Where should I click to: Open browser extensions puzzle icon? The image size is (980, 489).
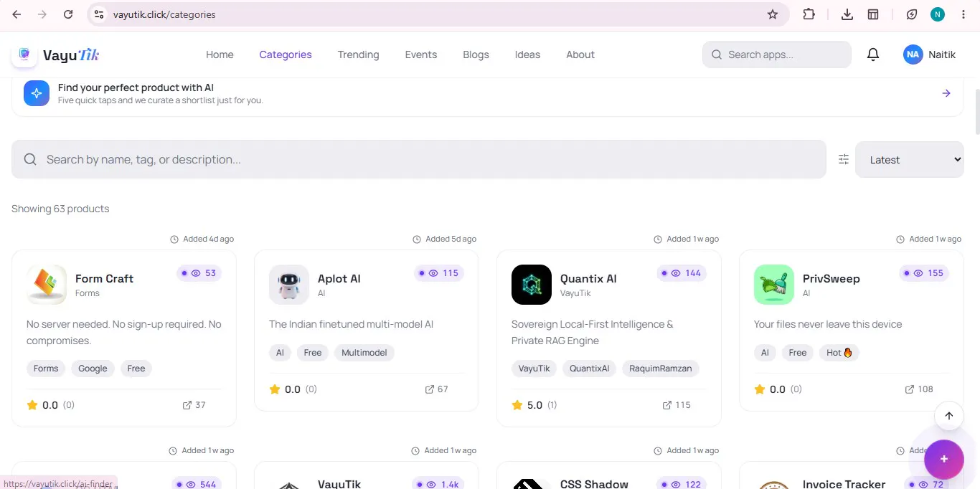[809, 14]
